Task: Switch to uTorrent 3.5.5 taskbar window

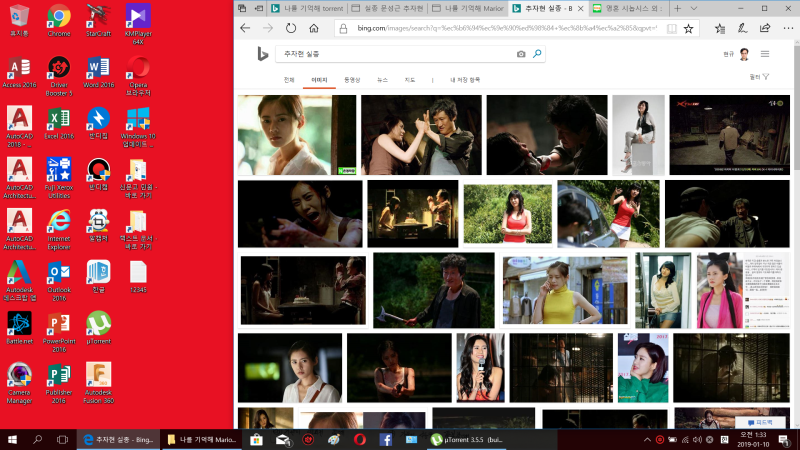Action: click(466, 439)
